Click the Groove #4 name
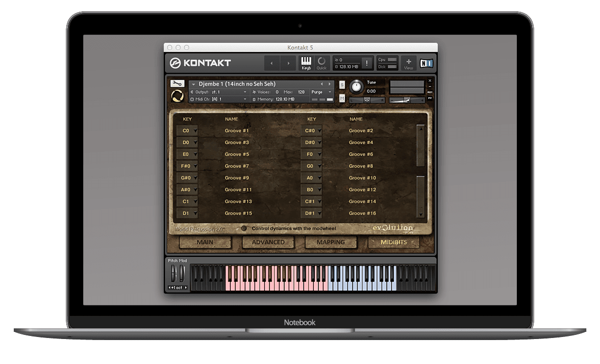The width and height of the screenshot is (600, 364). click(361, 143)
